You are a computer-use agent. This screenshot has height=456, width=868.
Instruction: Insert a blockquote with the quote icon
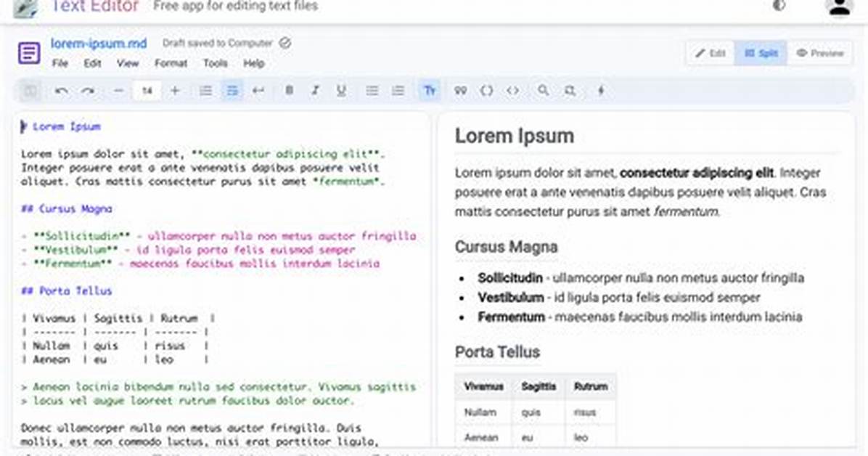tap(460, 91)
